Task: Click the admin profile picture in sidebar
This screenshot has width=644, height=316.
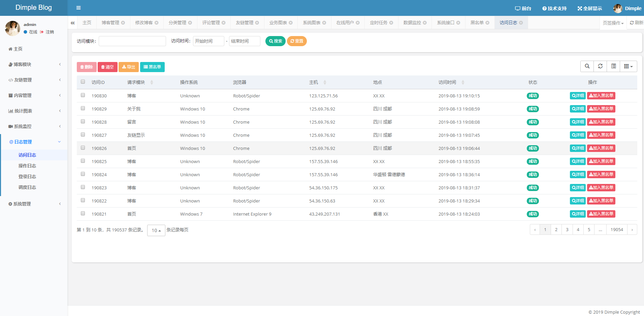Action: (x=12, y=28)
